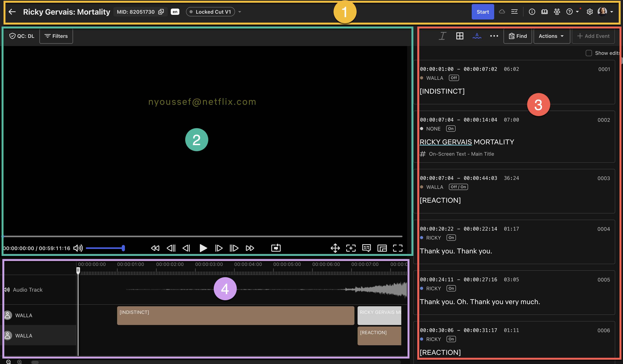Click the spellcheck underline icon

[477, 36]
